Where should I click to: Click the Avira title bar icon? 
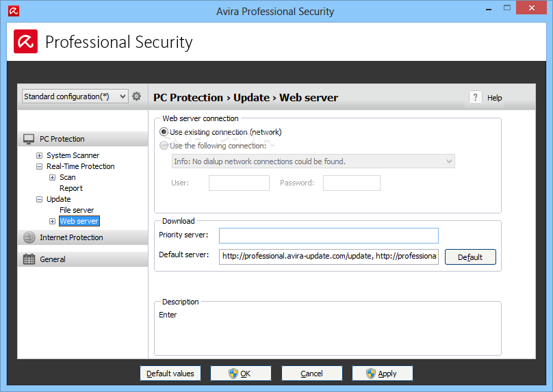point(14,11)
